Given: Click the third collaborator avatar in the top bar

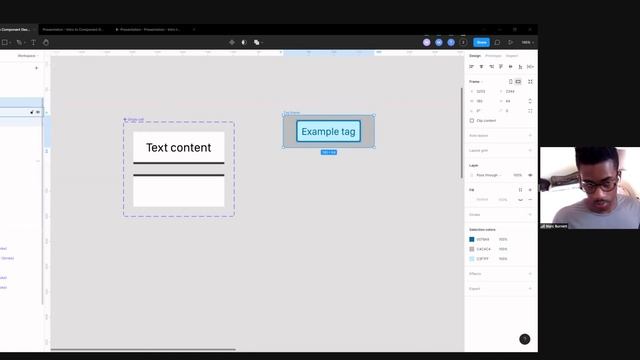Looking at the screenshot, I should point(451,42).
